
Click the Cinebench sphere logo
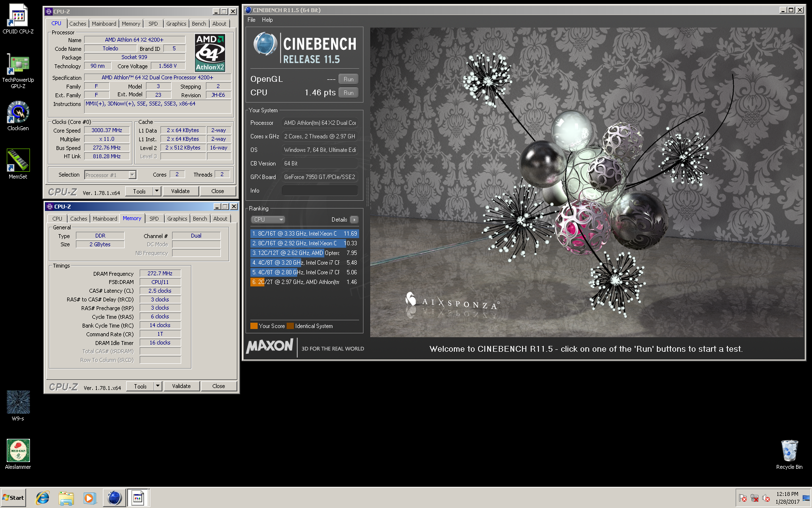pos(265,44)
